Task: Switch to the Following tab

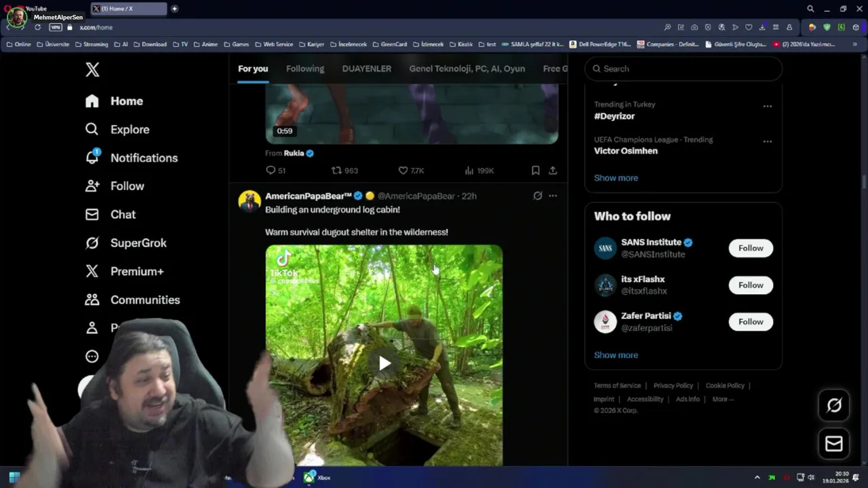Action: coord(305,68)
